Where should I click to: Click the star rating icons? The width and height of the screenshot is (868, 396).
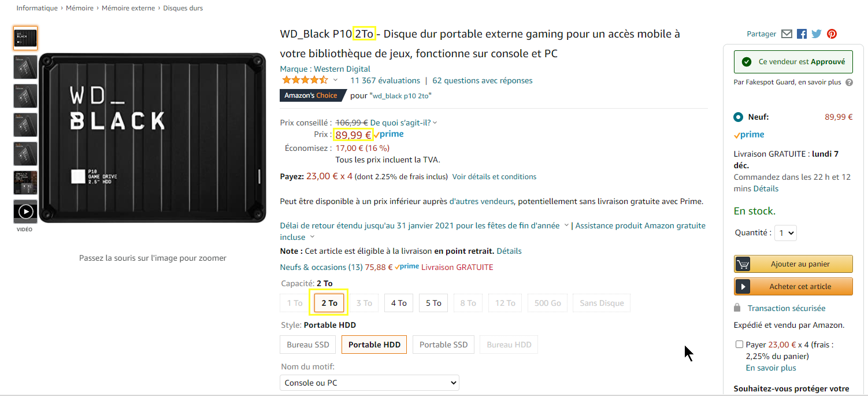[x=305, y=80]
